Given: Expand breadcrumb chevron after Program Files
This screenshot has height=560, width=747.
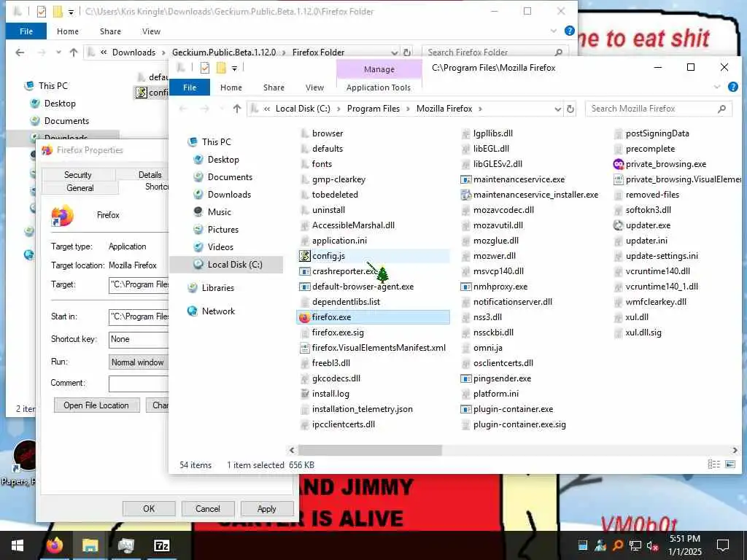Looking at the screenshot, I should point(409,109).
